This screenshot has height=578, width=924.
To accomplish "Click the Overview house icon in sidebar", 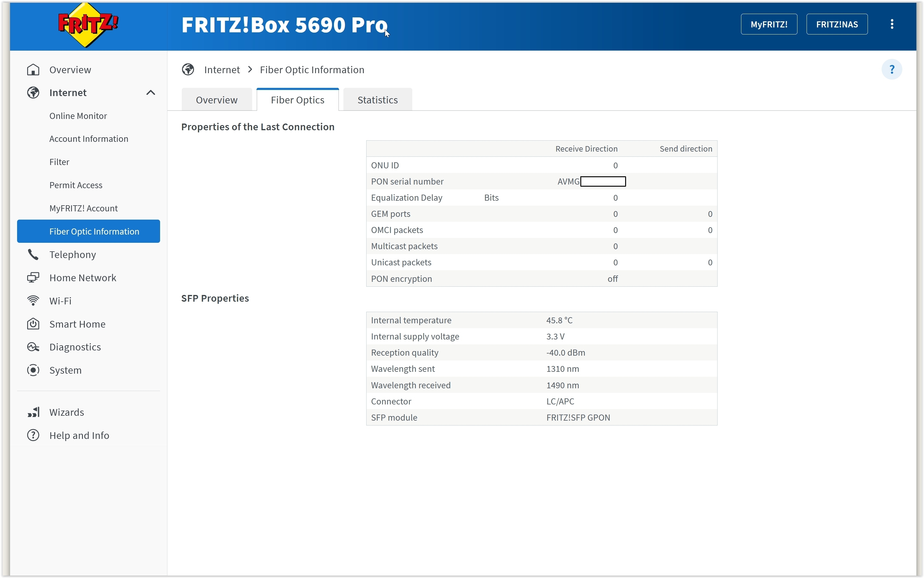I will 33,70.
